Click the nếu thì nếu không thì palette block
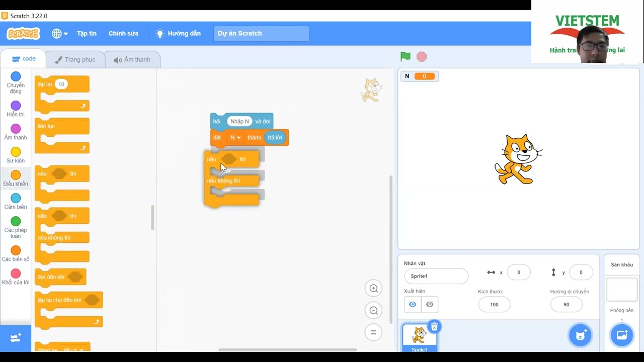 click(62, 236)
